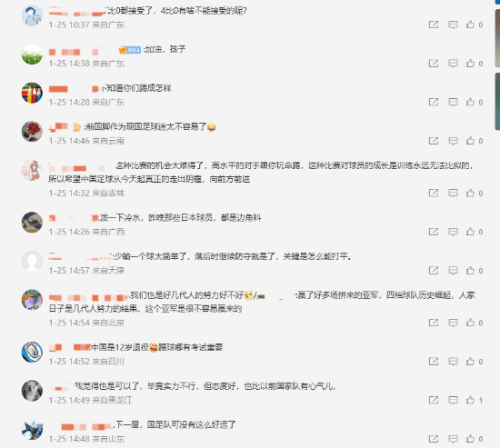The height and width of the screenshot is (448, 500).
Task: Click the membership badge beside '加油，孩子'
Action: [x=129, y=50]
